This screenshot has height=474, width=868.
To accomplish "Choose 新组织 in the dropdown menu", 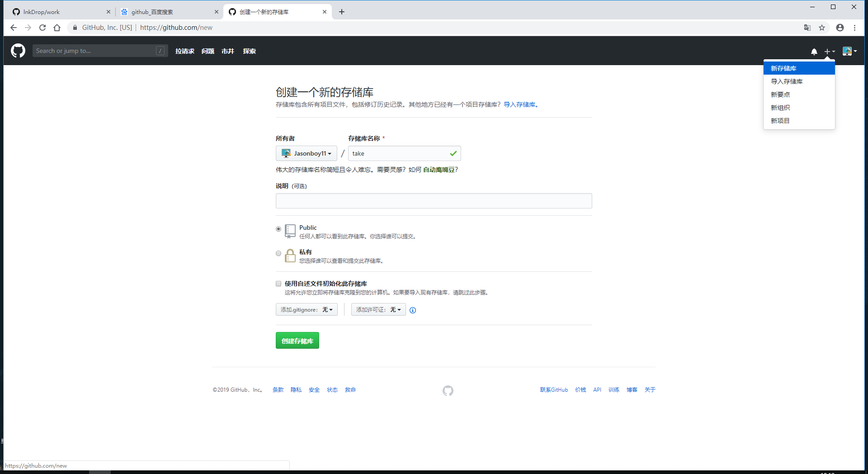I will point(799,108).
